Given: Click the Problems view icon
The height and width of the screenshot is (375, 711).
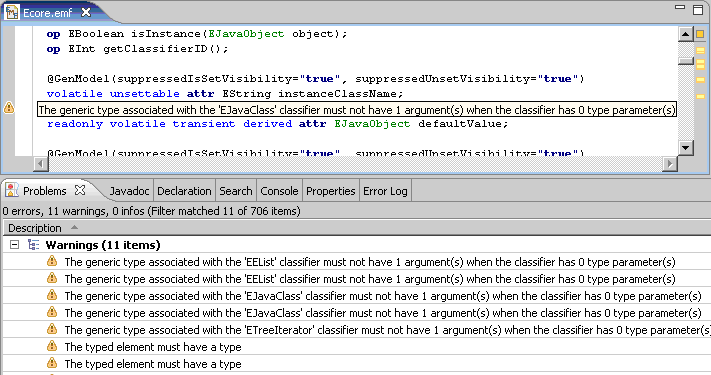Looking at the screenshot, I should [x=12, y=190].
